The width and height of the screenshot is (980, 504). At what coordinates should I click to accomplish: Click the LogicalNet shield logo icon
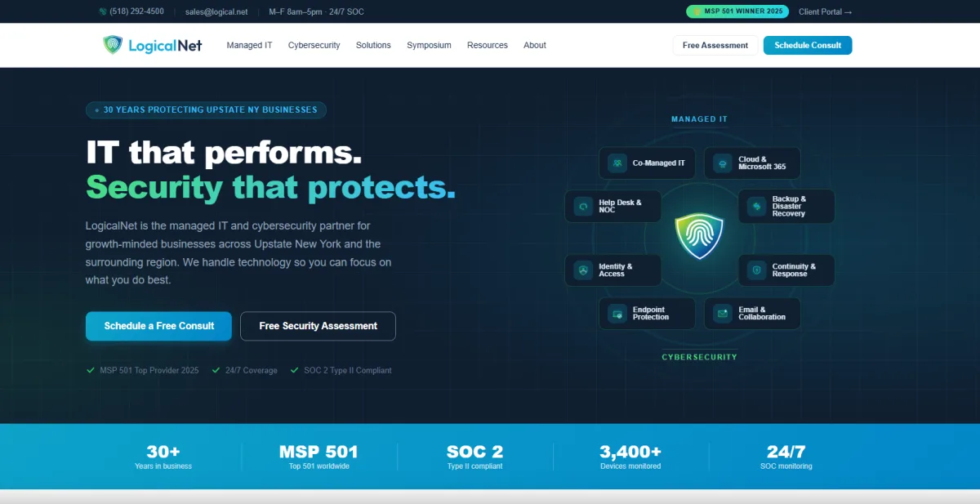pyautogui.click(x=113, y=45)
